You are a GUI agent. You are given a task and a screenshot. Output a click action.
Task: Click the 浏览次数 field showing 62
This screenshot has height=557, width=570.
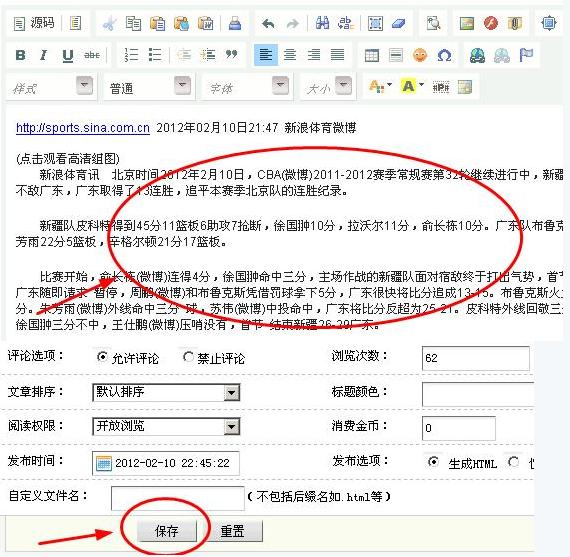tap(475, 358)
